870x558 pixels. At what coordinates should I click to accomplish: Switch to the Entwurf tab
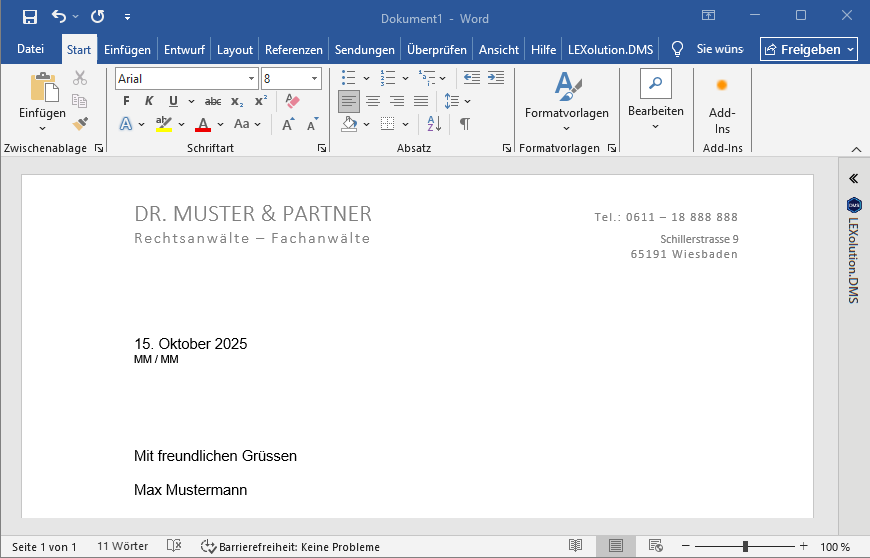[x=184, y=50]
